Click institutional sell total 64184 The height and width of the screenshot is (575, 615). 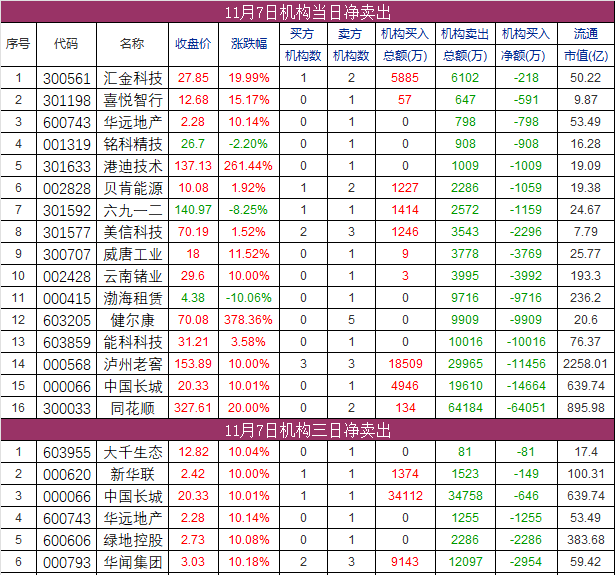(465, 408)
